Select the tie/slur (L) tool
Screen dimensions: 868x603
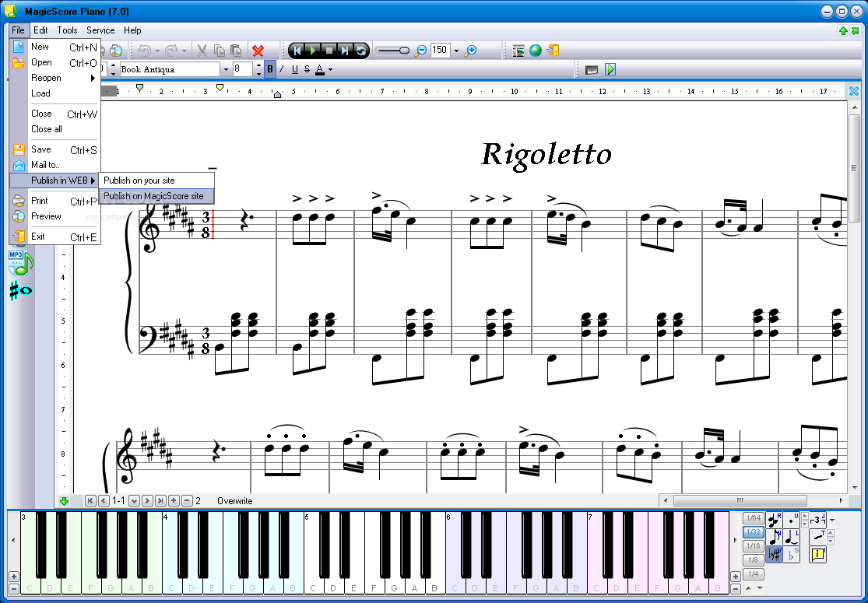click(x=792, y=537)
